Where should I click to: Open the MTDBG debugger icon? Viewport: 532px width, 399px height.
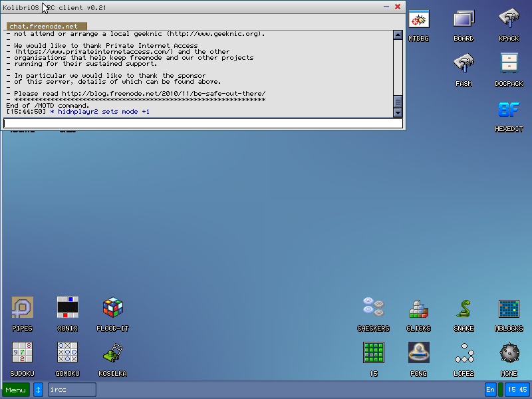[418, 20]
